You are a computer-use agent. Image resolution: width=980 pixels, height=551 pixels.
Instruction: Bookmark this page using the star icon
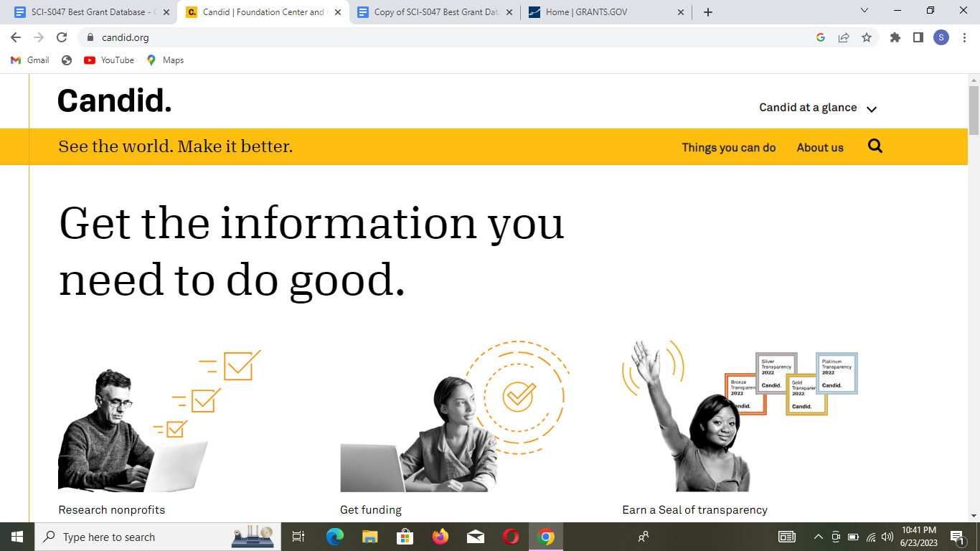pyautogui.click(x=867, y=37)
